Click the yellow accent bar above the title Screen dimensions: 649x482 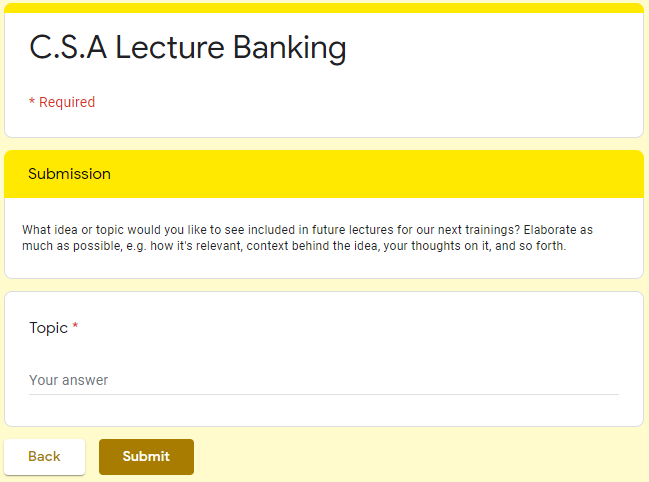point(323,8)
